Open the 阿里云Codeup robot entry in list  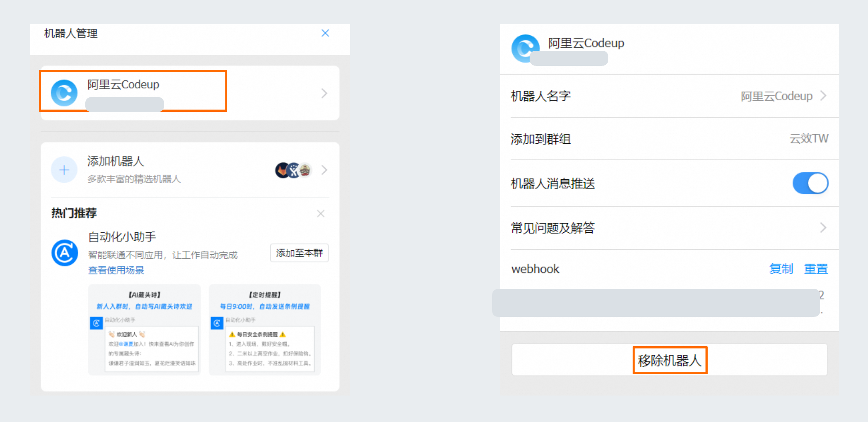click(190, 93)
